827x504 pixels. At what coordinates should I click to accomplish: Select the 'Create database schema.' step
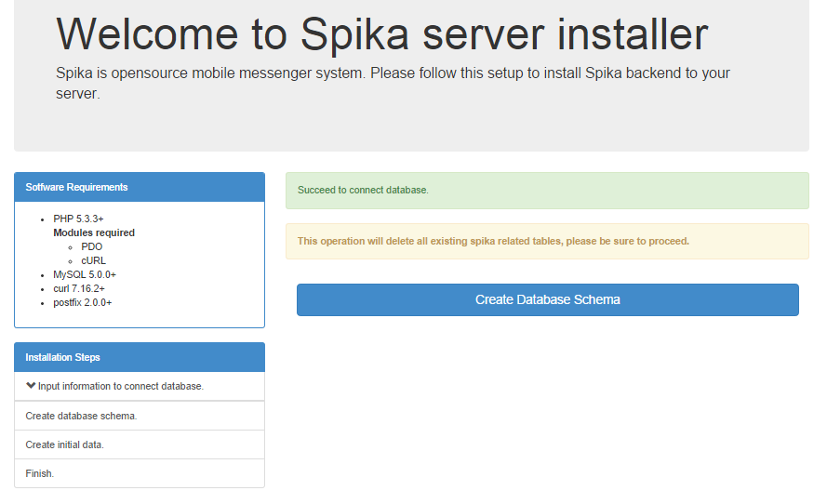(x=140, y=416)
